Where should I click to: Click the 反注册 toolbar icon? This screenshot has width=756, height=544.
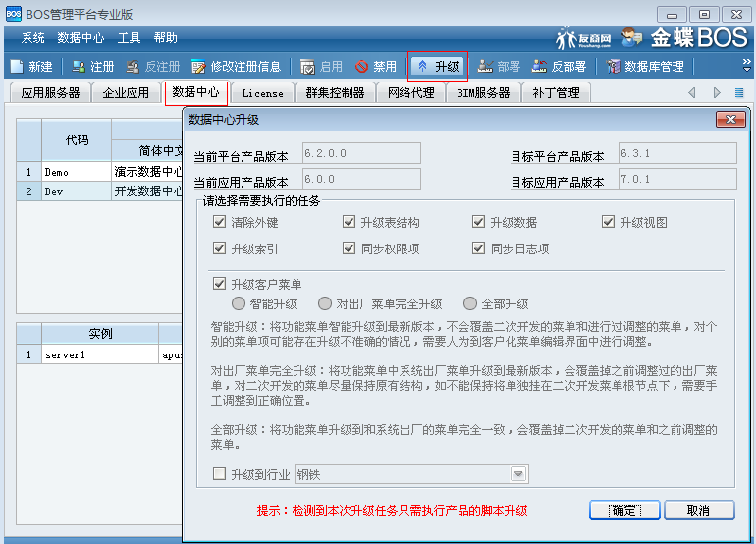(x=133, y=67)
